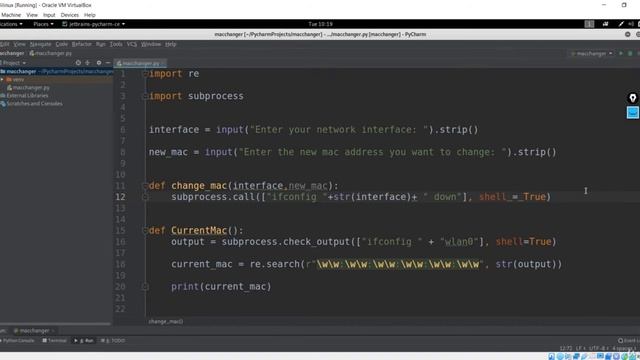
Task: Click the gray minimize circle in PyCharm title bar
Action: (x=628, y=34)
